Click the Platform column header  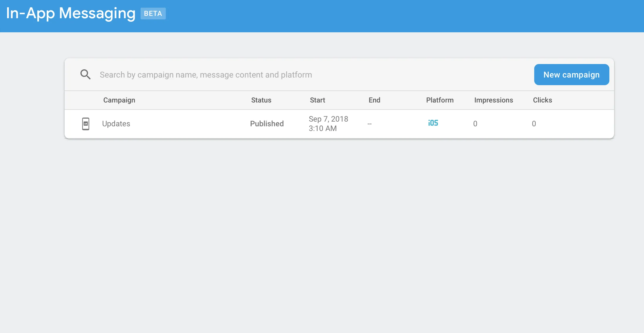click(x=440, y=100)
